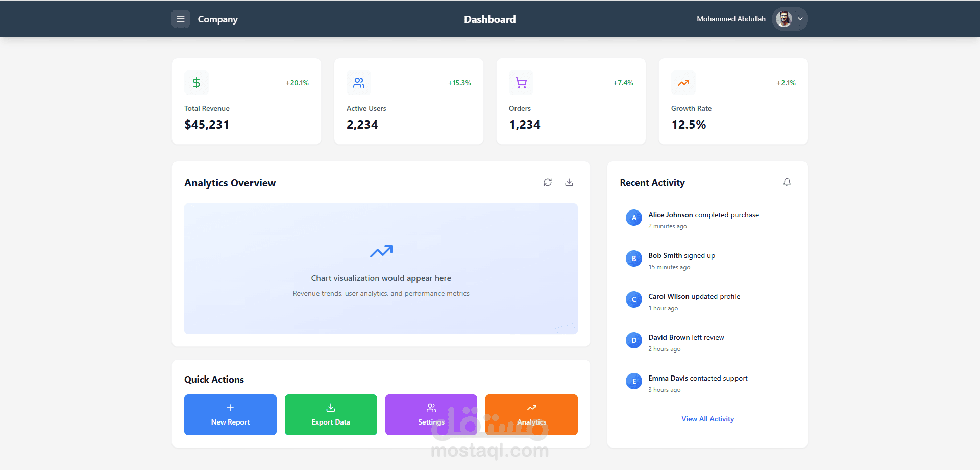Screen dimensions: 980x470
Task: Click the Company brand name
Action: point(218,19)
